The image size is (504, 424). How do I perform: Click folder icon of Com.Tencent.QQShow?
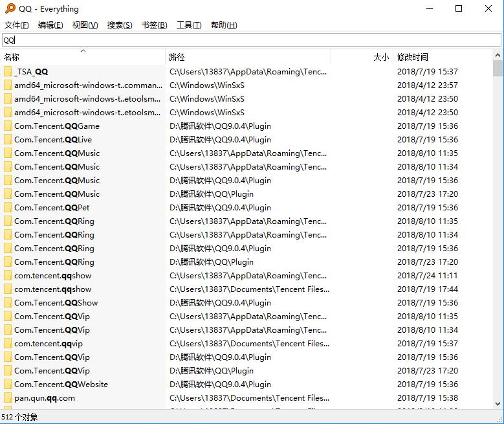pos(8,303)
